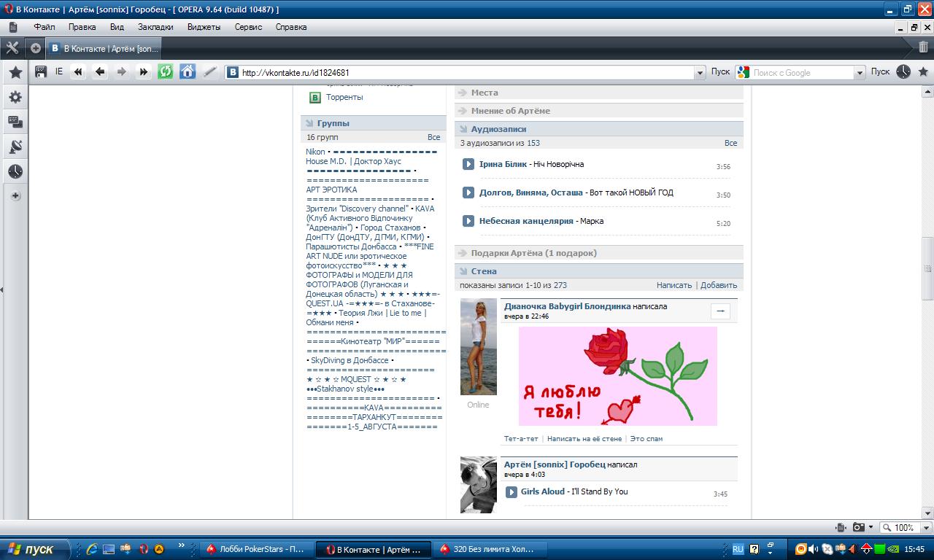Screen dimensions: 934x560
Task: Add a panel with sidebar plus button
Action: (15, 196)
